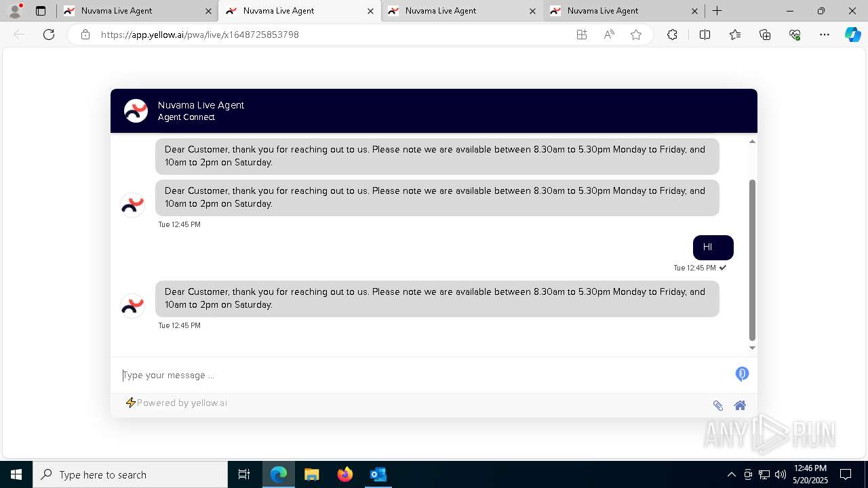View site information lock icon
The image size is (868, 488).
(85, 35)
